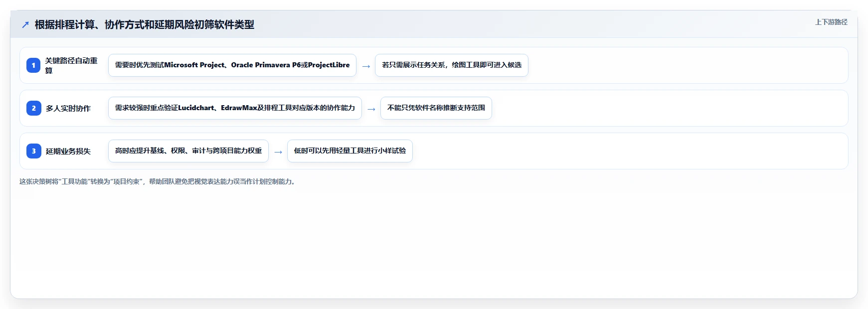868x309 pixels.
Task: Click the '关键路径自动重算' row label
Action: [71, 65]
